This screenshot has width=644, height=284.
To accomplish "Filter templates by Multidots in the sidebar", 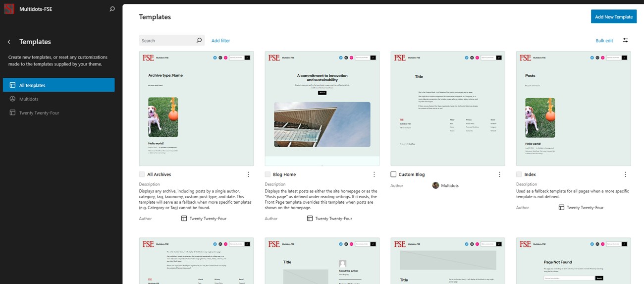I will [x=29, y=99].
